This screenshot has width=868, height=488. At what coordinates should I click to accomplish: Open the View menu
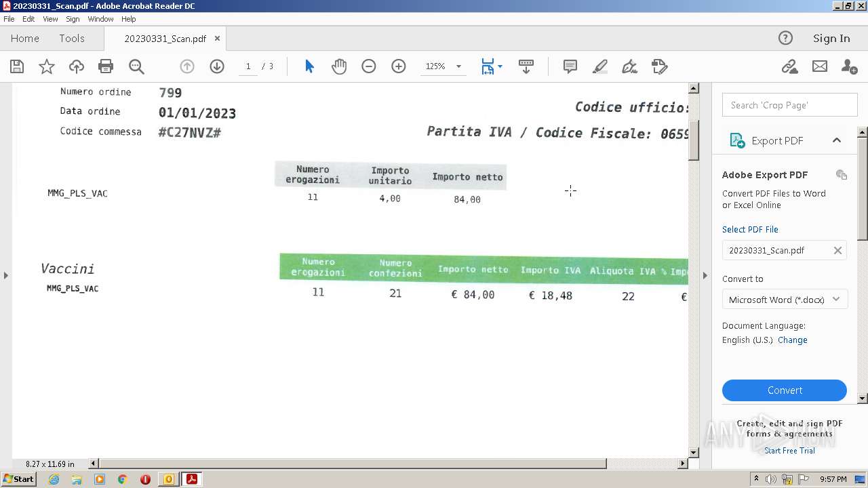point(50,19)
